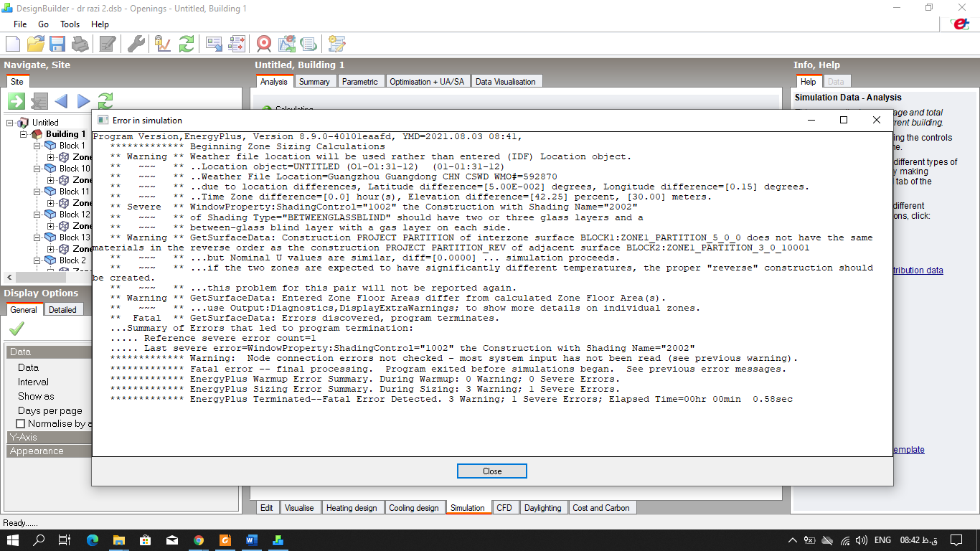The height and width of the screenshot is (551, 980).
Task: Go forward with blue right arrow in Navigate panel
Action: [83, 101]
